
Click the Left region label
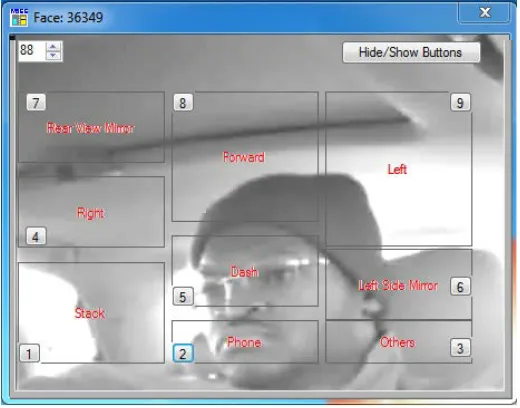[x=397, y=169]
